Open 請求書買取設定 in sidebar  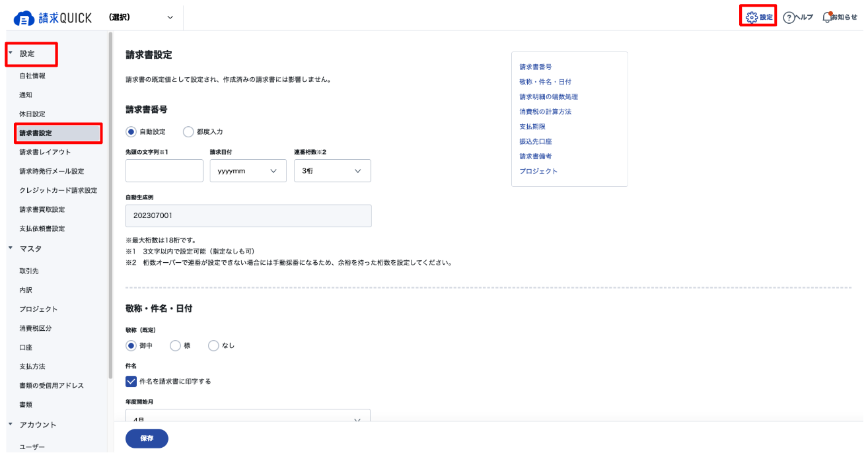click(x=42, y=209)
